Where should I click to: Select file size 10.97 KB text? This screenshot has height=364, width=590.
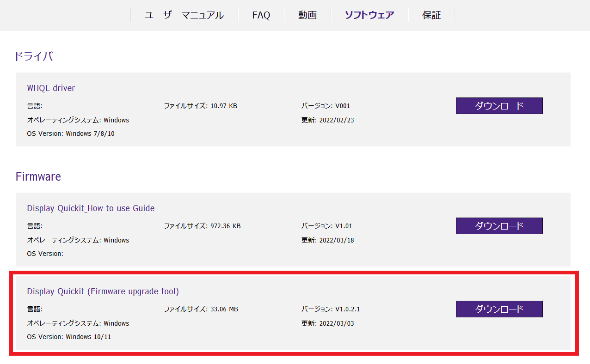(x=201, y=106)
